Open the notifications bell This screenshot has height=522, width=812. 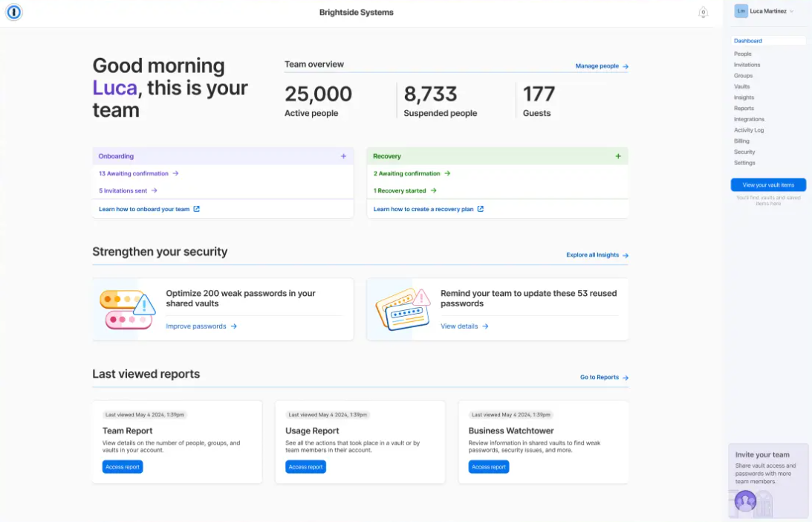tap(703, 13)
